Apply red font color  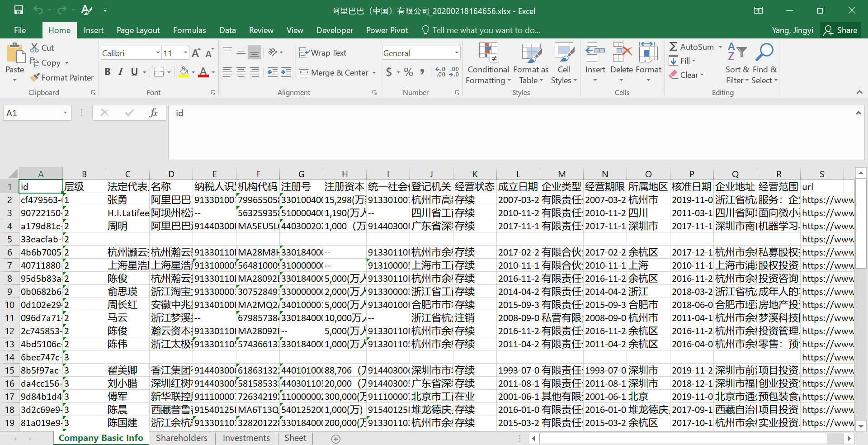203,72
